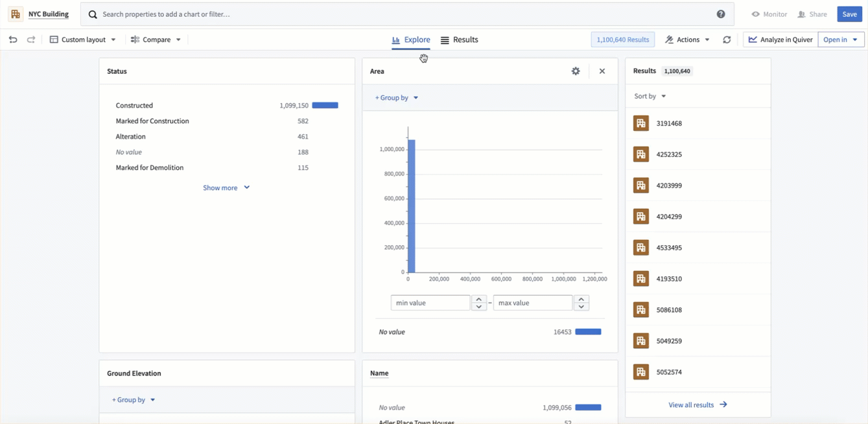The height and width of the screenshot is (424, 868).
Task: Increment the max value stepper up
Action: coord(581,299)
